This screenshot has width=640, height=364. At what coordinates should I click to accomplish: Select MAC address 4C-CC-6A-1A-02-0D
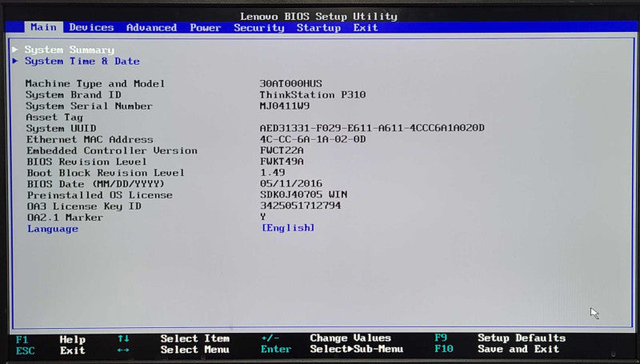point(313,139)
